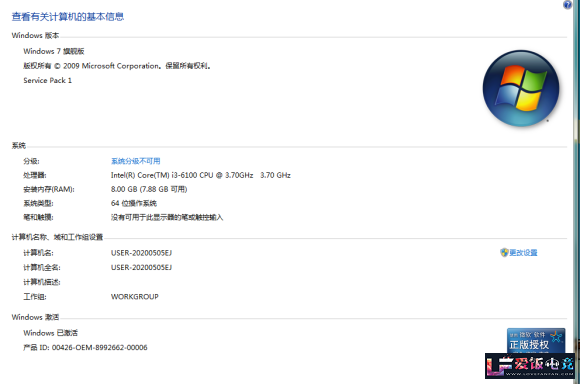Click the 正版授权 genuine software badge
The image size is (580, 384).
pos(536,341)
